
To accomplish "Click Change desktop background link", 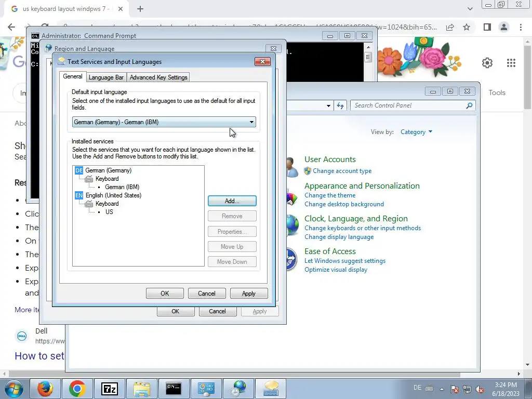I will (344, 204).
